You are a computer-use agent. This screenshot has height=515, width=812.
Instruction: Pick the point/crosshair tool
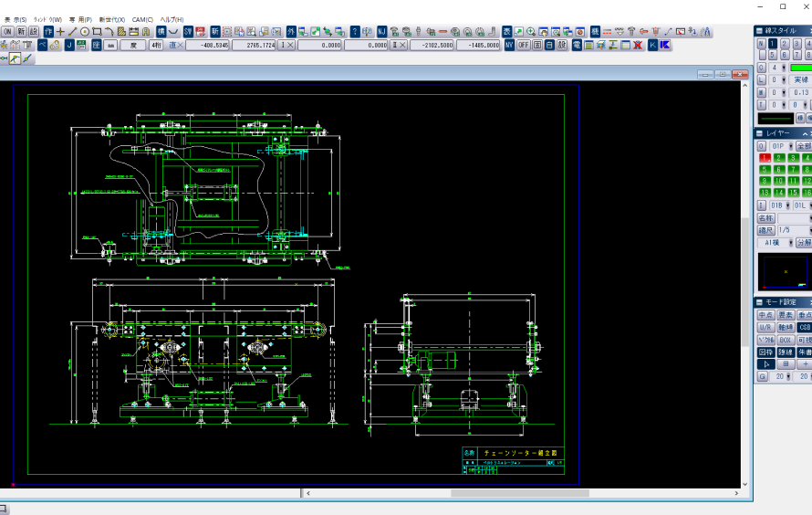tap(61, 31)
